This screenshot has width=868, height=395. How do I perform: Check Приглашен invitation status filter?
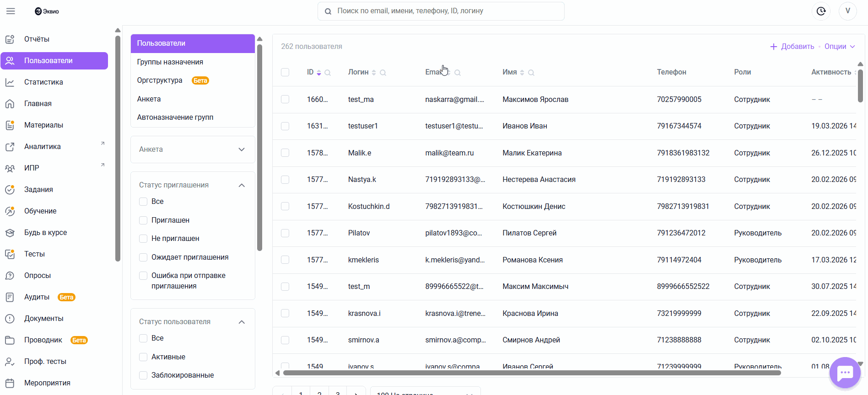tap(143, 220)
